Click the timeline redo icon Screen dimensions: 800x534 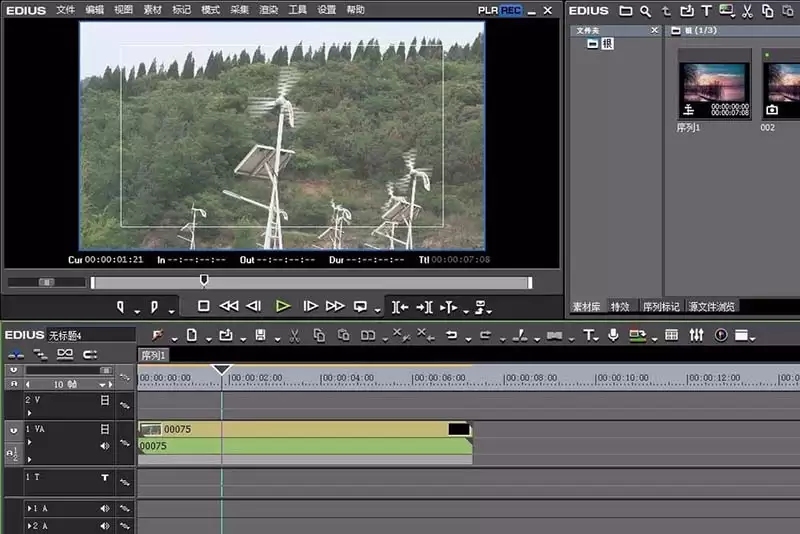click(485, 335)
